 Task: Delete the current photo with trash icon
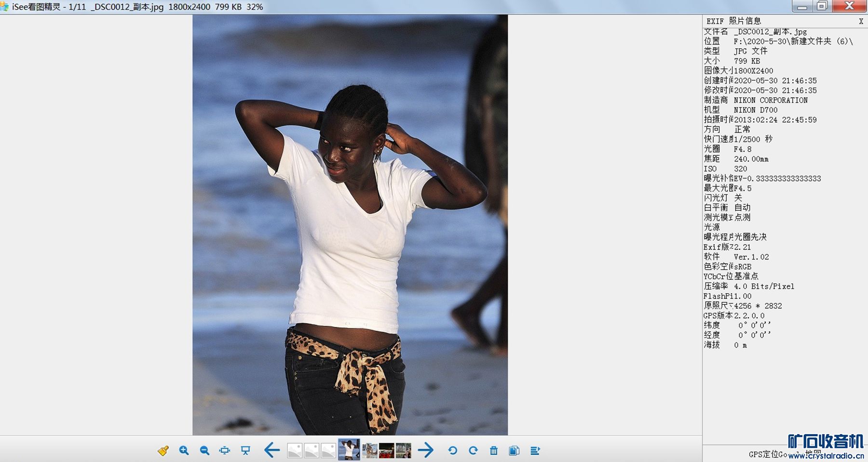(x=494, y=450)
